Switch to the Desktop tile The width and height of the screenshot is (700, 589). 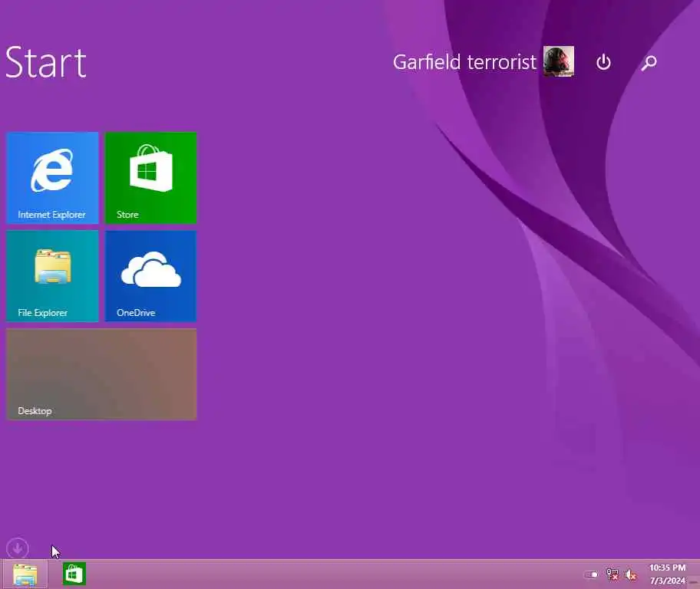pos(101,374)
